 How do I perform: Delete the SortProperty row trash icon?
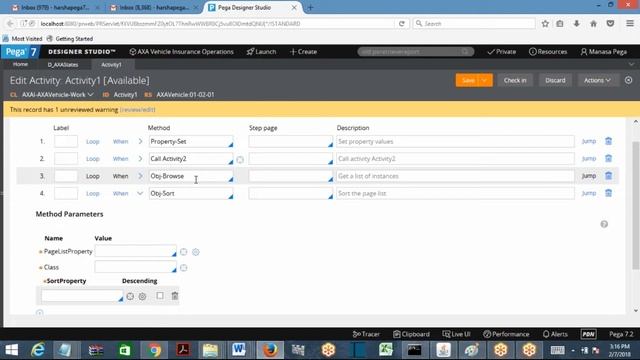point(175,296)
